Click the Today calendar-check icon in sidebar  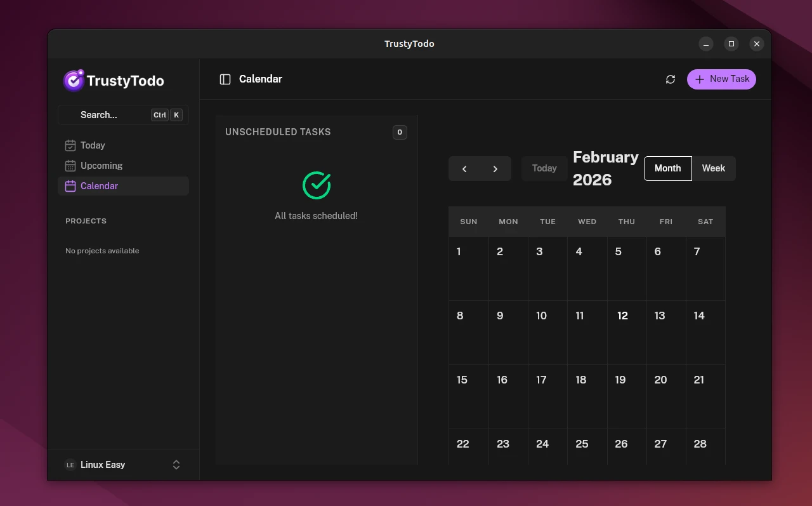pos(70,145)
